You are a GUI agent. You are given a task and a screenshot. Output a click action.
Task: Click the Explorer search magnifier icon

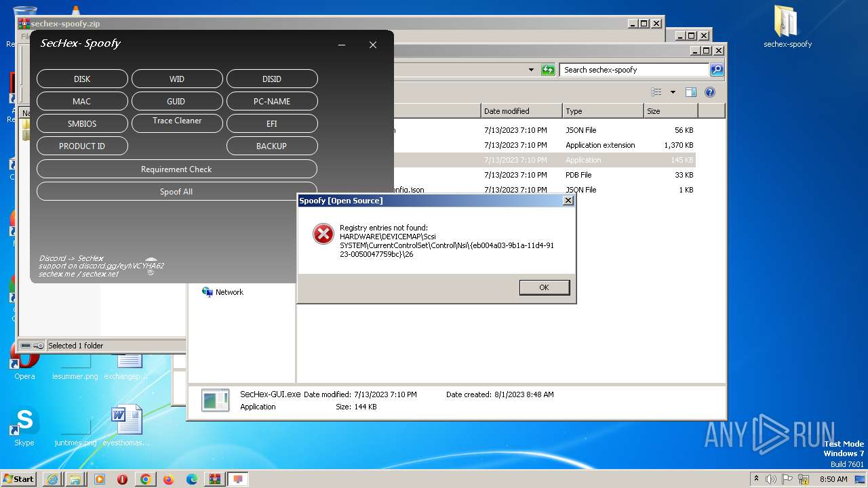[x=717, y=70]
